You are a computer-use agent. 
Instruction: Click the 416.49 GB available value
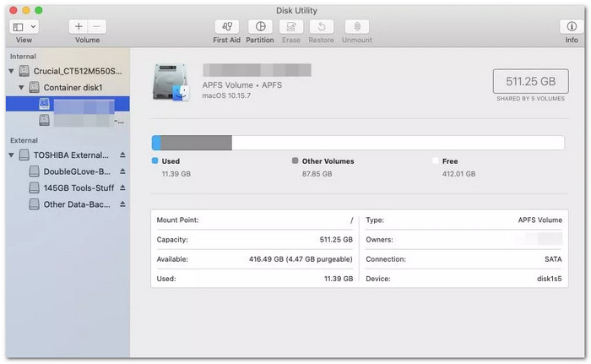(x=301, y=259)
